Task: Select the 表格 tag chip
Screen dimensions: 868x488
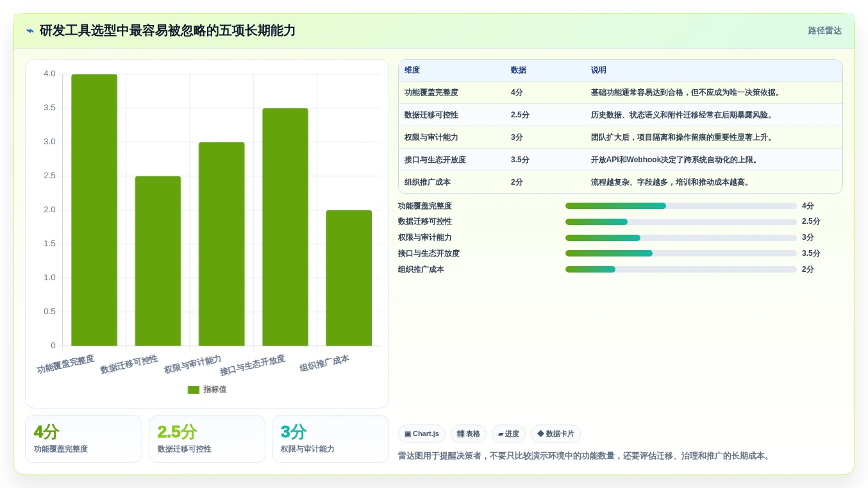Action: 469,434
